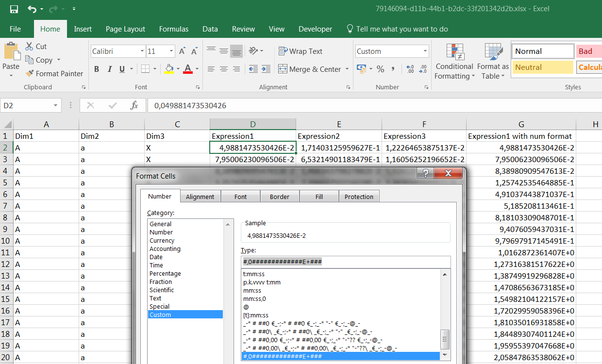Toggle Italic formatting

109,69
